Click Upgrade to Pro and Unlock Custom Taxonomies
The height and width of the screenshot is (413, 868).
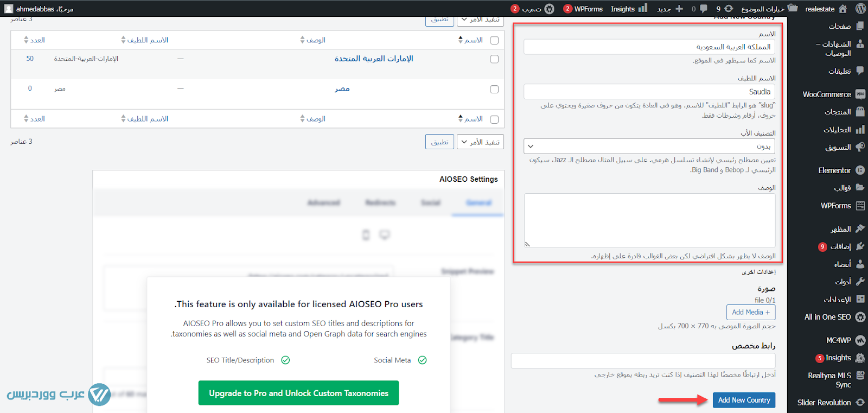tap(298, 393)
